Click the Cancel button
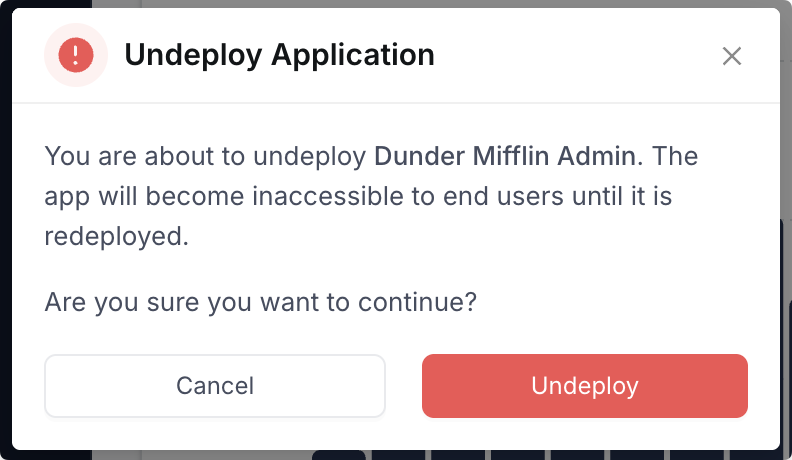Image resolution: width=792 pixels, height=460 pixels. click(215, 386)
